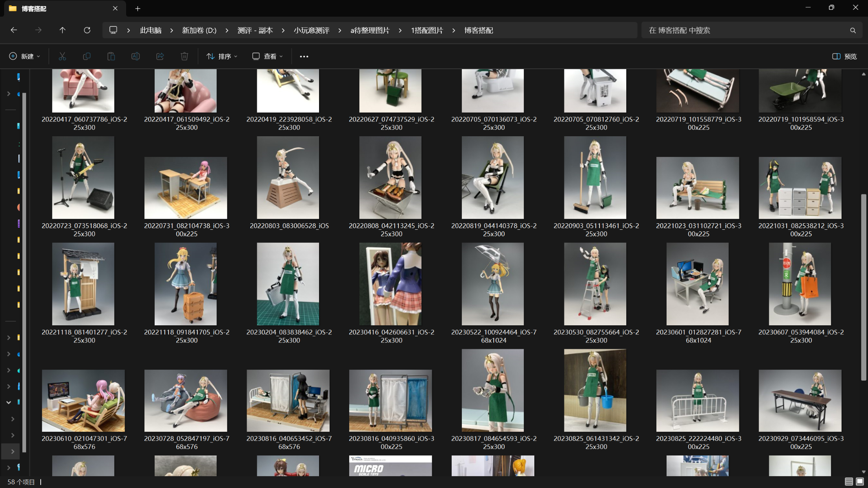Click the Delete trash icon
Screen dimensions: 868x488
[x=184, y=56]
